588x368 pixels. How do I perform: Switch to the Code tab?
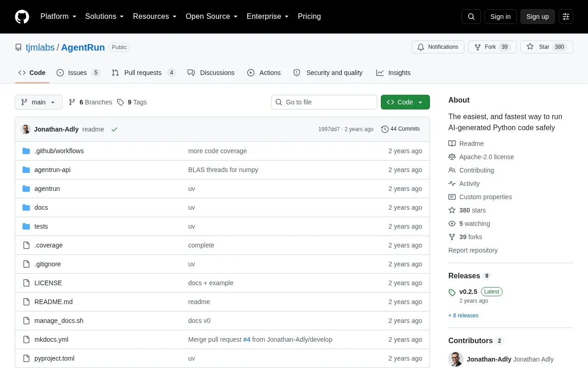coord(32,73)
